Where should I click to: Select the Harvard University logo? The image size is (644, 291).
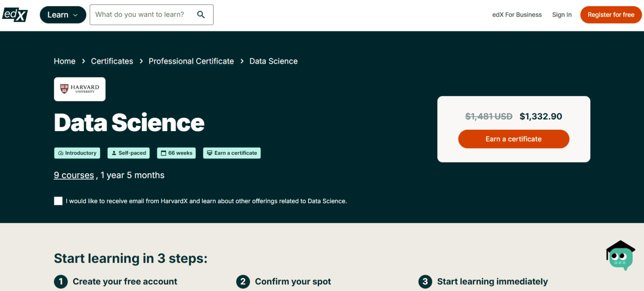coord(79,89)
